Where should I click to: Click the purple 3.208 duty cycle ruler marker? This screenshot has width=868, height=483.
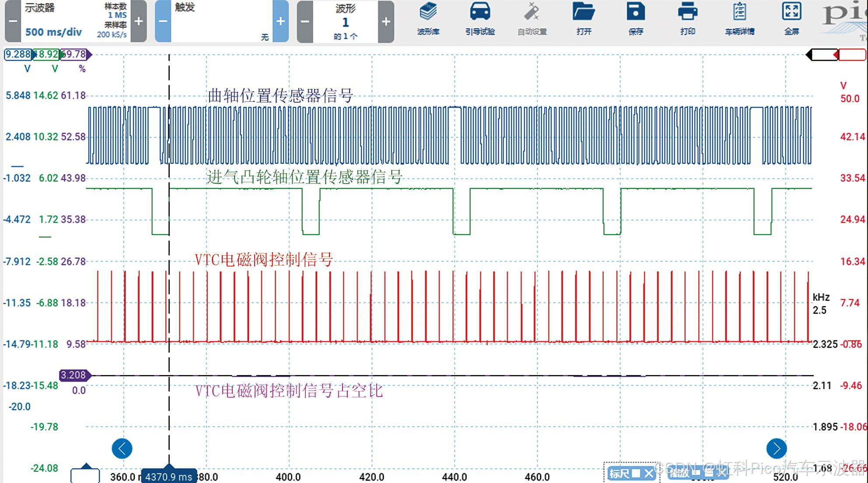74,375
